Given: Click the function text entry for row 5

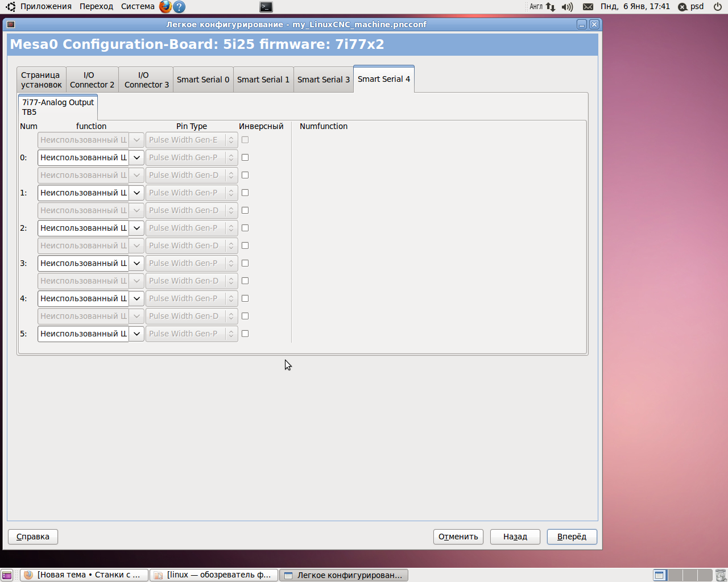Looking at the screenshot, I should coord(83,334).
